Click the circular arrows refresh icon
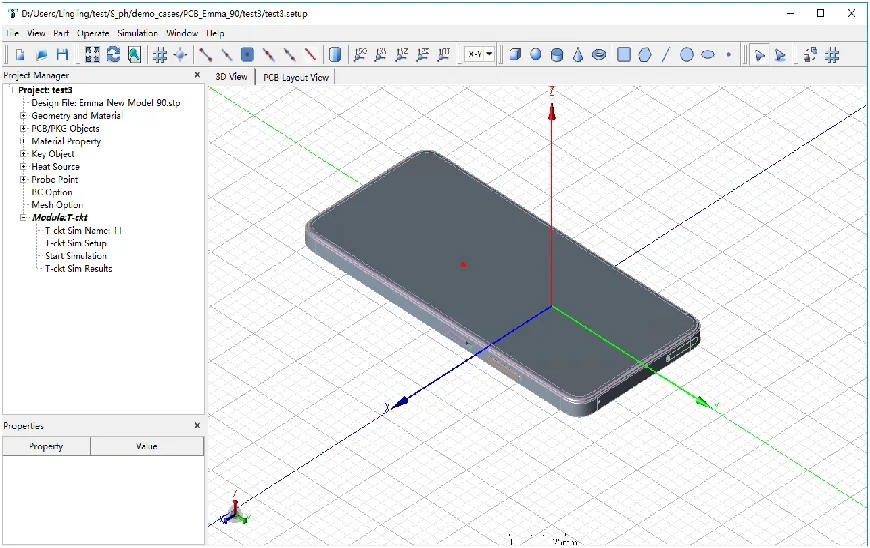 point(113,55)
